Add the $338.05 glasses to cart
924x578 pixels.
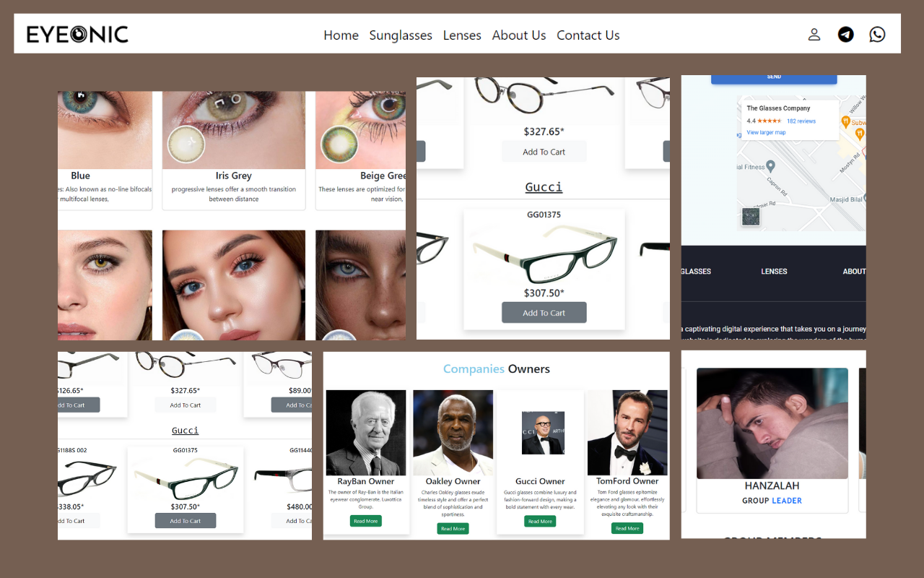pyautogui.click(x=78, y=521)
